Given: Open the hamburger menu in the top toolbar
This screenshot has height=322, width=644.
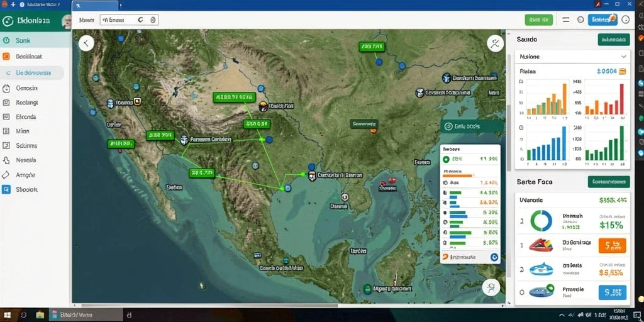Looking at the screenshot, I should pyautogui.click(x=565, y=19).
